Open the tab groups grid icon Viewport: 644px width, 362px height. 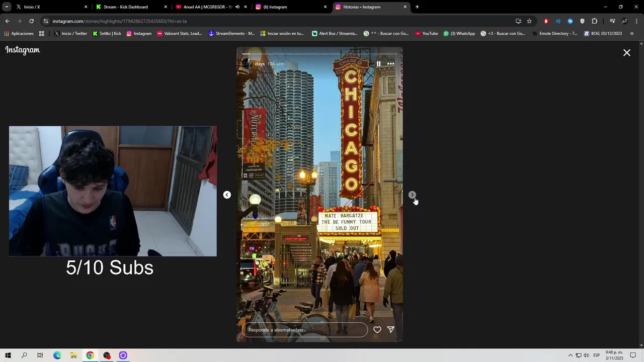click(x=42, y=34)
